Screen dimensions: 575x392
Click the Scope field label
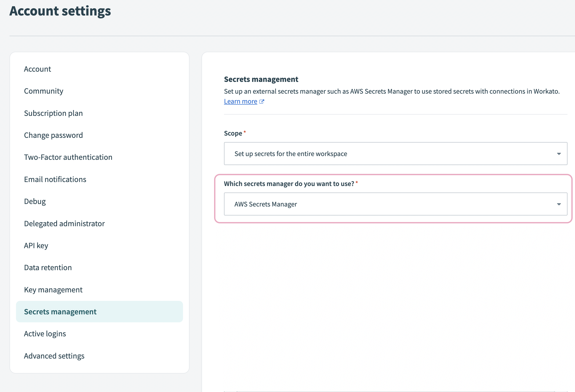click(233, 133)
